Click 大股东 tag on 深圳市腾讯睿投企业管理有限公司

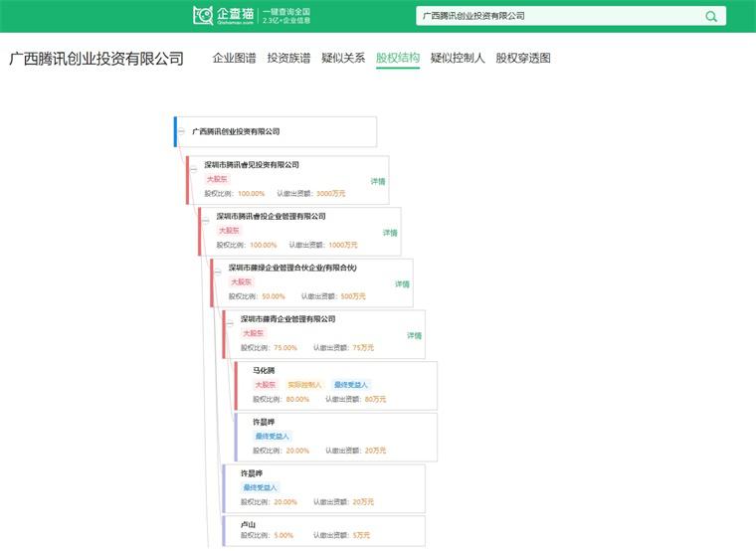tap(229, 231)
